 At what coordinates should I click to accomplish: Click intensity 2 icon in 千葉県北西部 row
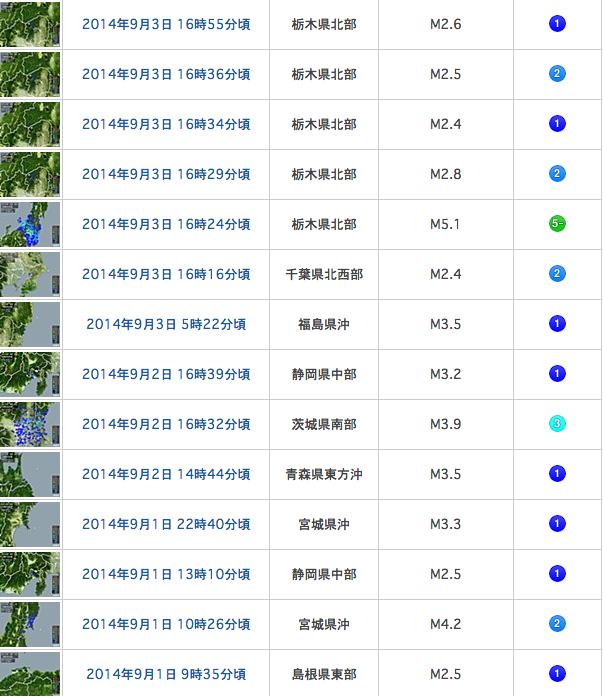[557, 273]
